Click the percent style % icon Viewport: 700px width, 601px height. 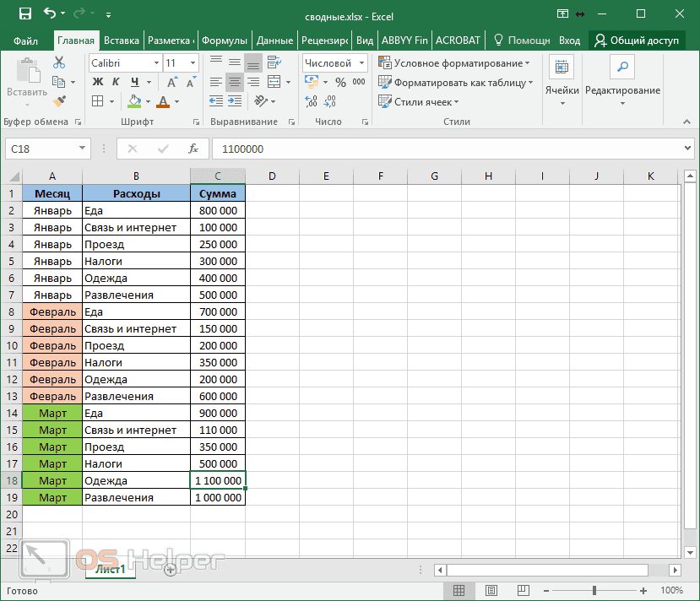click(339, 82)
